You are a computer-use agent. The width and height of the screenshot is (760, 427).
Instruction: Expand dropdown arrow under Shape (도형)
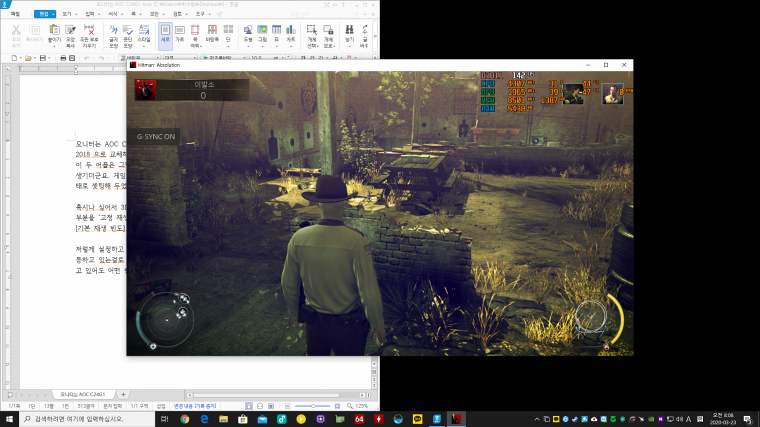point(248,47)
